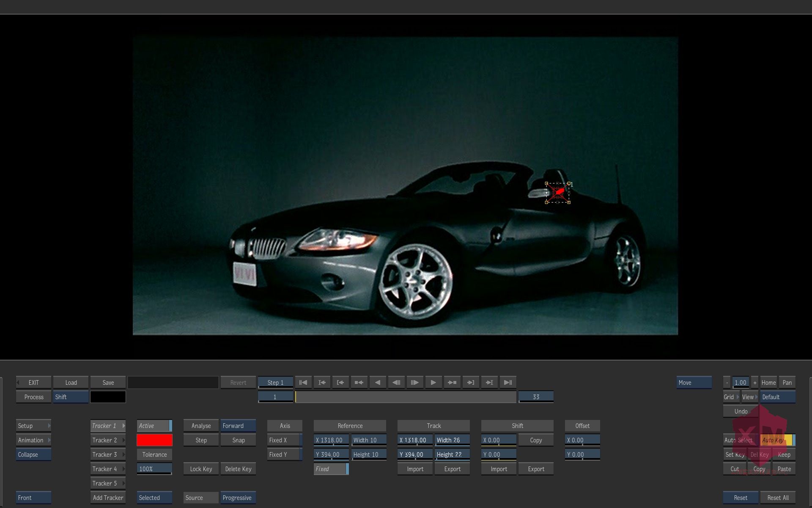Screen dimensions: 812x508
Task: Click the black swatch beside the Shift dropdown
Action: pos(108,397)
